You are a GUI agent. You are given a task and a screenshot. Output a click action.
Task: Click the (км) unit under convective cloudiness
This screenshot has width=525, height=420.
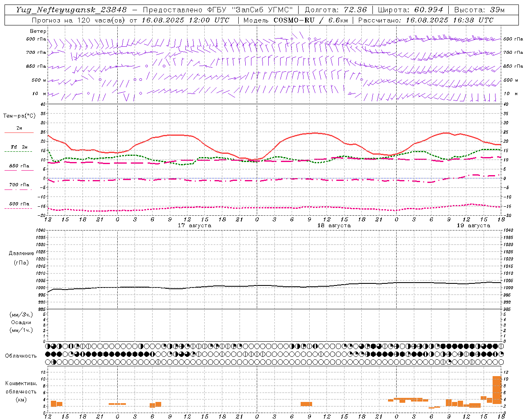pyautogui.click(x=21, y=399)
